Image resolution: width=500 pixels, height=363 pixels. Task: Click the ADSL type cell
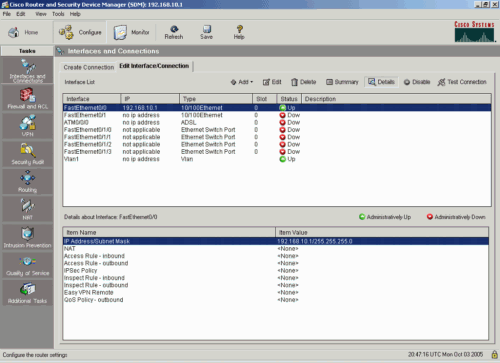[188, 122]
